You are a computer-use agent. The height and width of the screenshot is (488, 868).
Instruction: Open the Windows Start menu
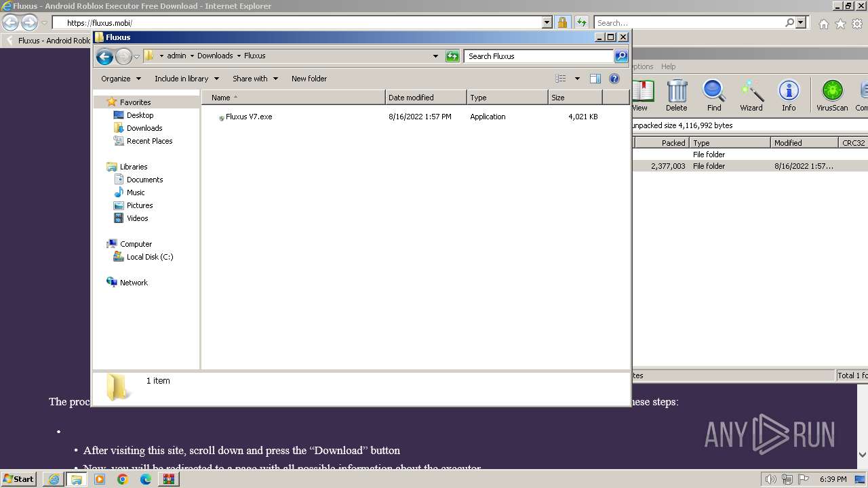tap(19, 479)
